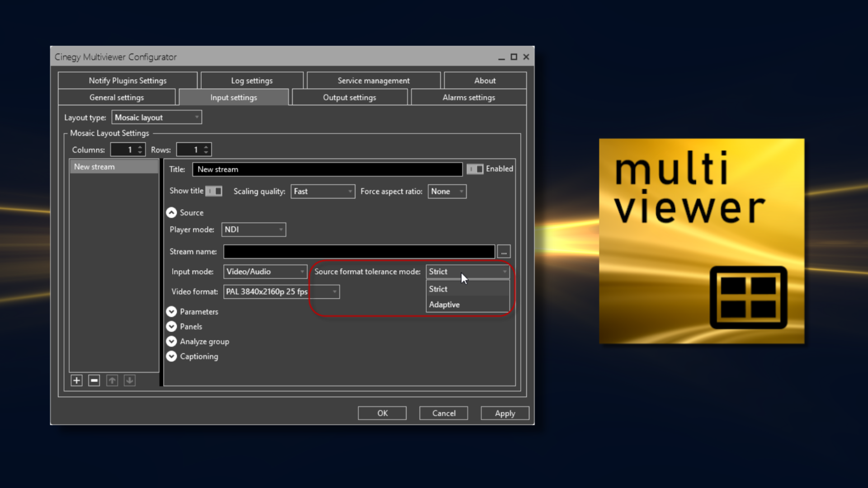Image resolution: width=868 pixels, height=488 pixels.
Task: Expand the Parameters section
Action: tap(171, 311)
